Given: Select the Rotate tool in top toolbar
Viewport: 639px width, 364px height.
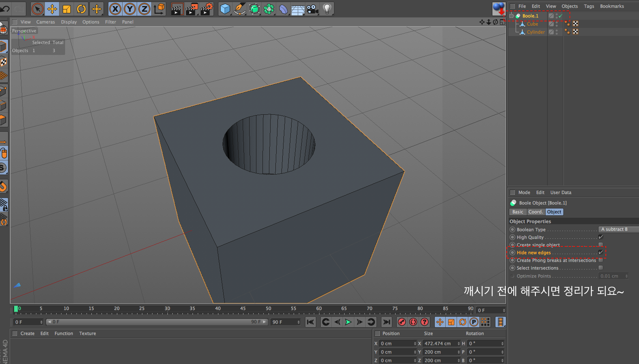Looking at the screenshot, I should 81,8.
